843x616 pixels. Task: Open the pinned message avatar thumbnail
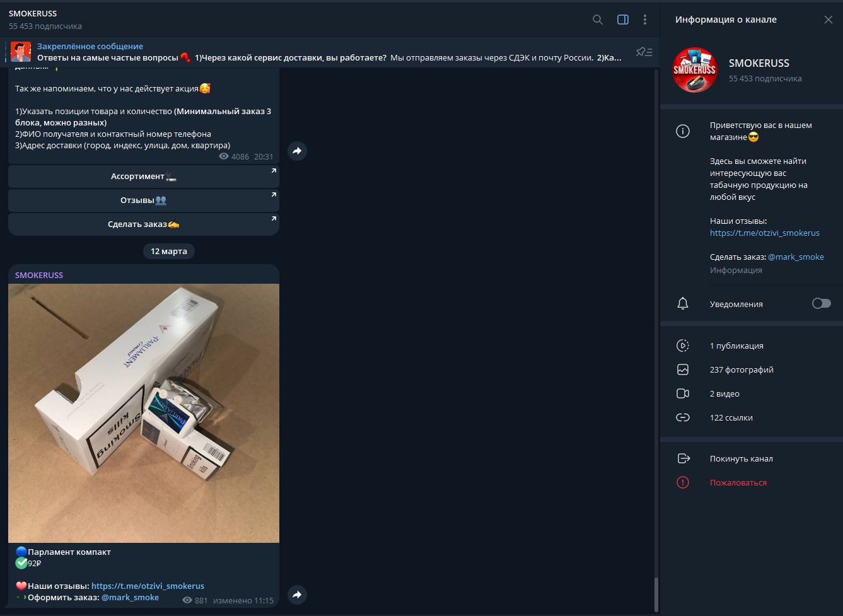tap(21, 52)
